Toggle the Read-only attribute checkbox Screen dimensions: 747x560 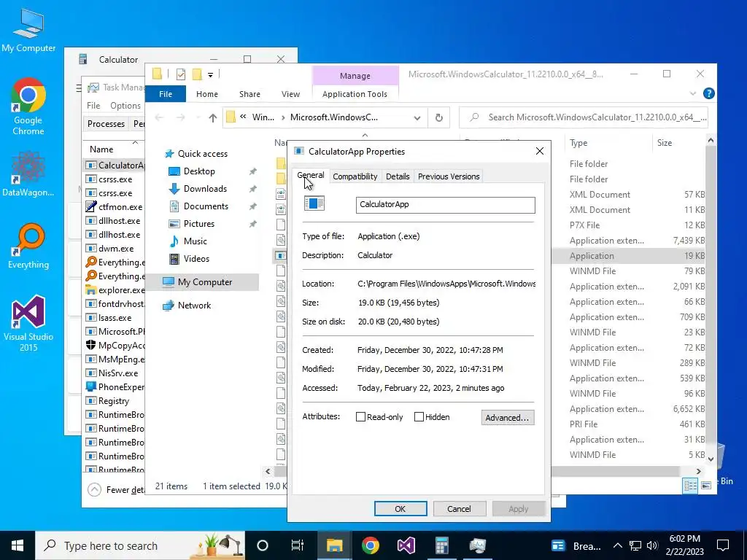[x=360, y=417]
